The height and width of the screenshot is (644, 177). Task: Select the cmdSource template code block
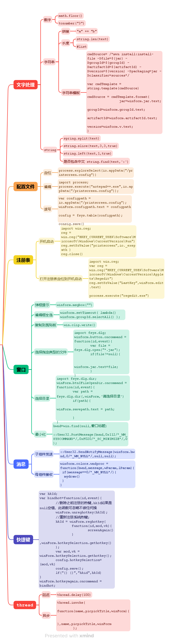pos(124,93)
